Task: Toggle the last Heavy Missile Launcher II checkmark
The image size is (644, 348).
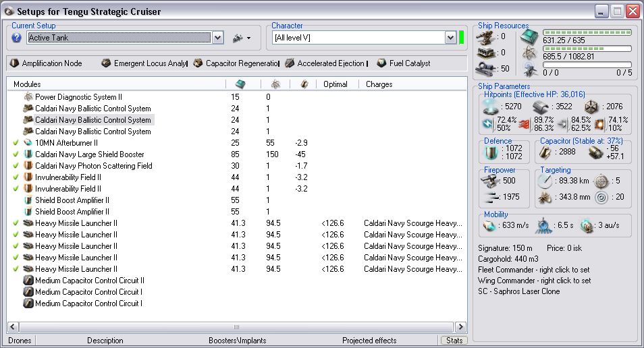Action: 16,269
